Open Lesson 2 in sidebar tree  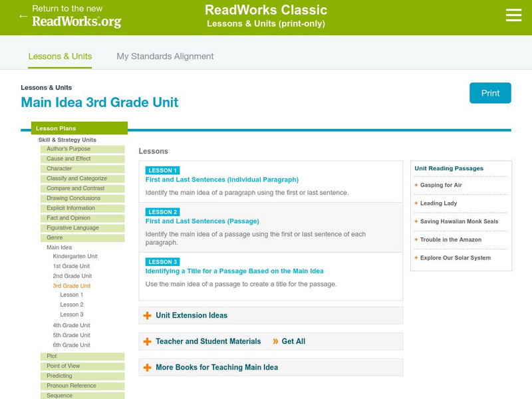click(72, 305)
